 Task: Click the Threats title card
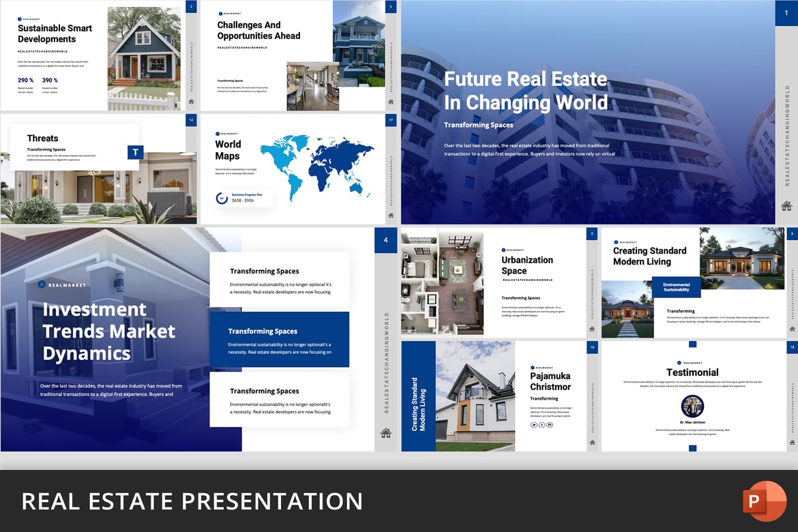coord(74,147)
